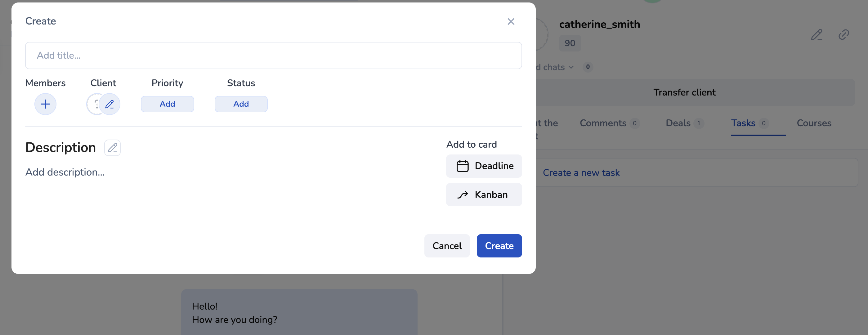This screenshot has height=335, width=868.
Task: Focus the Add title input field
Action: (x=273, y=56)
